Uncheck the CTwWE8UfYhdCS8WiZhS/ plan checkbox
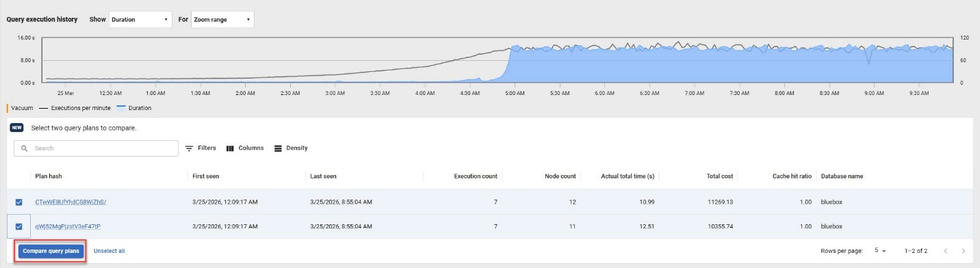980x268 pixels. coord(19,202)
